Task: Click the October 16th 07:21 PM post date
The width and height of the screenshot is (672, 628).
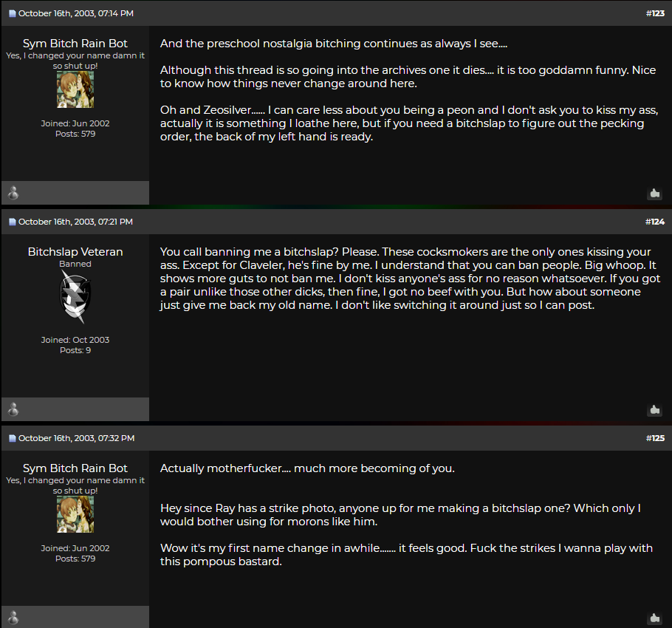Action: pos(75,222)
